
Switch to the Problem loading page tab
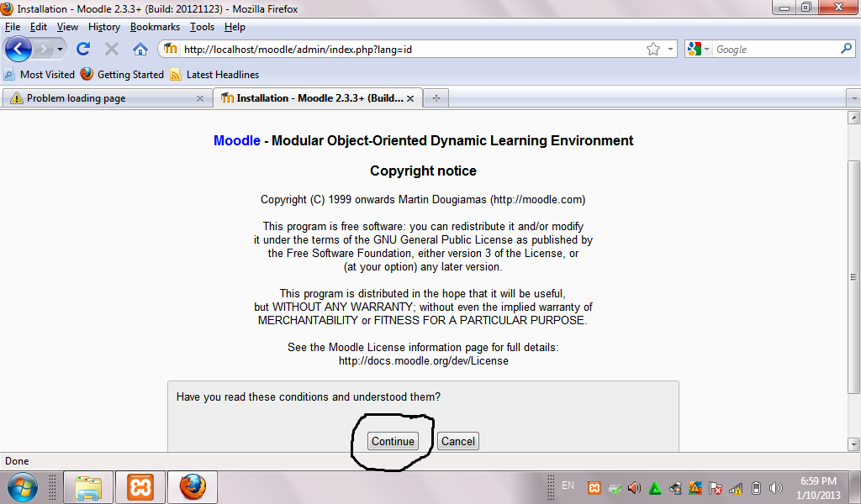[107, 98]
